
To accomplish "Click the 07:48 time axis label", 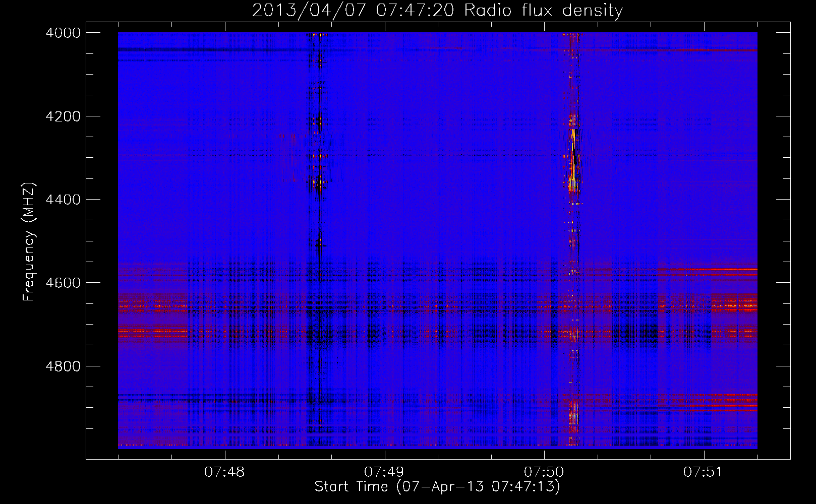I will tap(224, 472).
